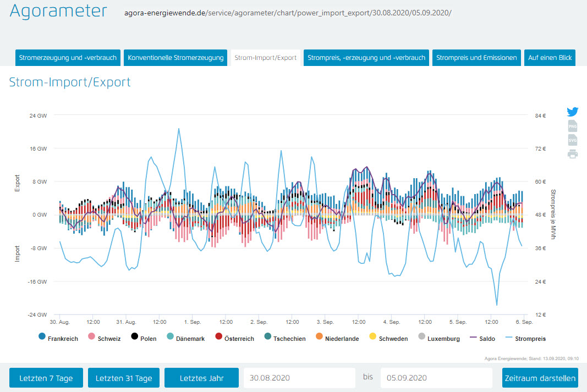This screenshot has width=587, height=392.
Task: Open Strompreis und Emissionen tab
Action: (476, 58)
